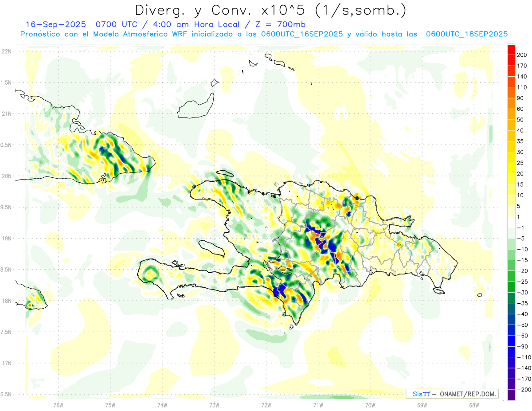This screenshot has height=411, width=532.
Task: Click the '0600UTC_16SEP2025' initialization timestamp
Action: pyautogui.click(x=301, y=34)
